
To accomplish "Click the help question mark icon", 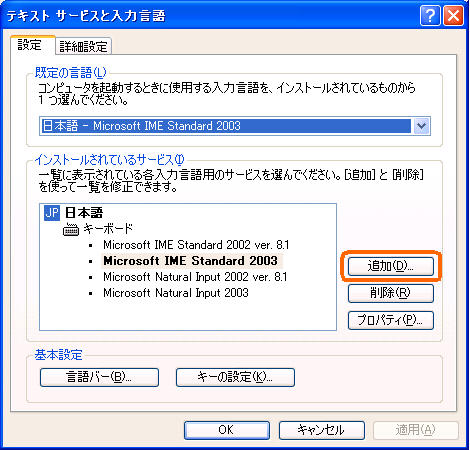I will (430, 15).
